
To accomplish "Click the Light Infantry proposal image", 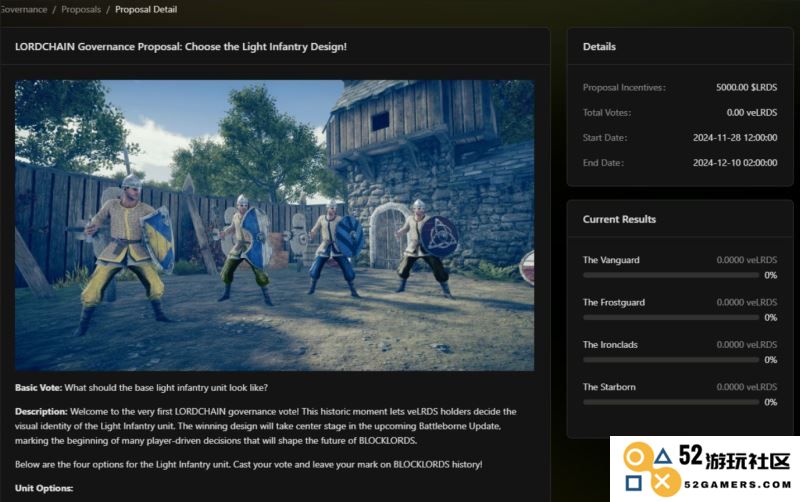I will 274,225.
